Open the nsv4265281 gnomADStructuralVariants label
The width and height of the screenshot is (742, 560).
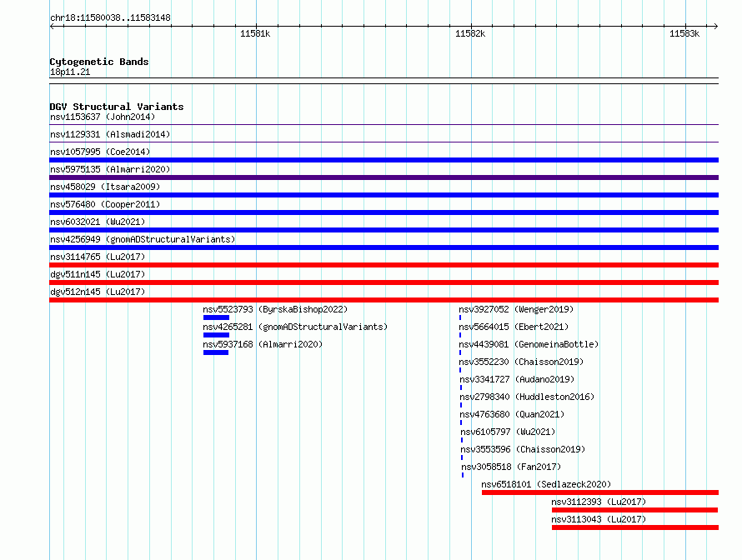pyautogui.click(x=295, y=327)
